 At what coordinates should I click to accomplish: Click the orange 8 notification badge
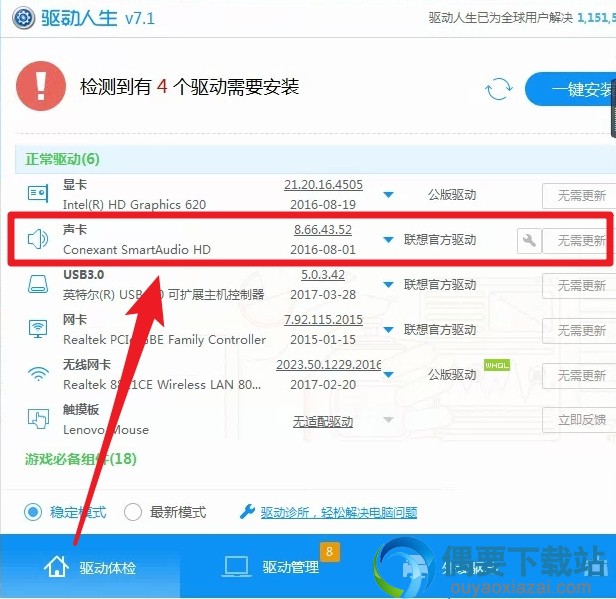329,551
